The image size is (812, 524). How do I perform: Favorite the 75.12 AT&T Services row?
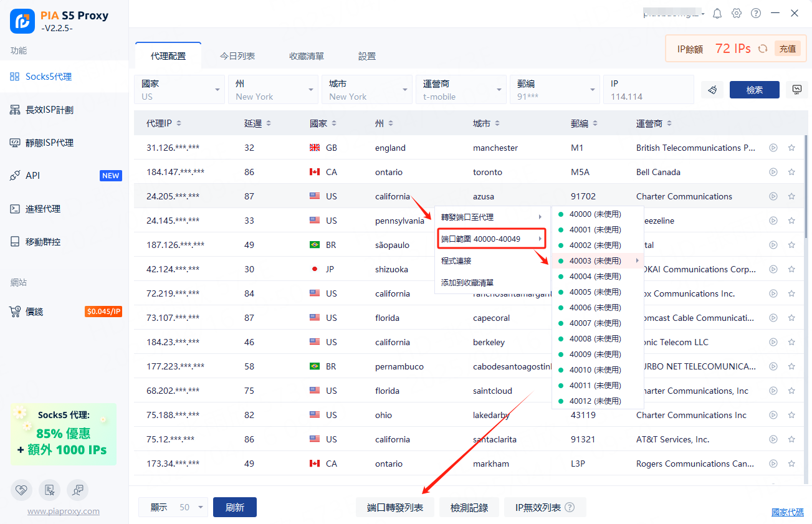791,439
